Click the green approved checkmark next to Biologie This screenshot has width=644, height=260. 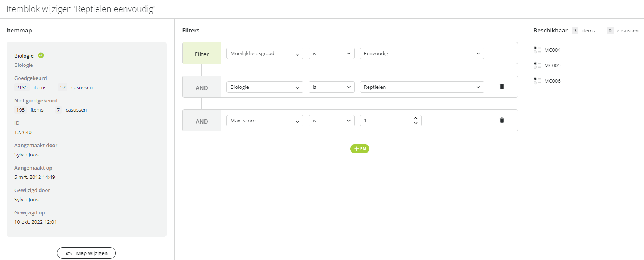click(x=41, y=55)
